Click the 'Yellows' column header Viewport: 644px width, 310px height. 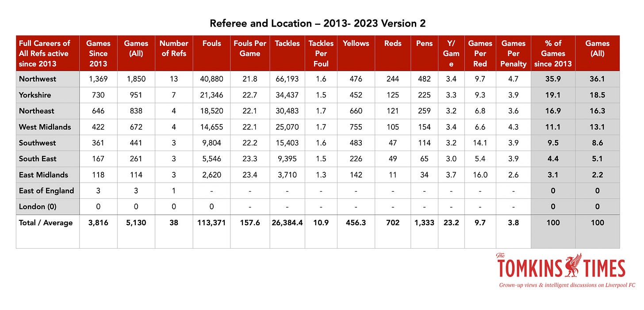pyautogui.click(x=356, y=53)
